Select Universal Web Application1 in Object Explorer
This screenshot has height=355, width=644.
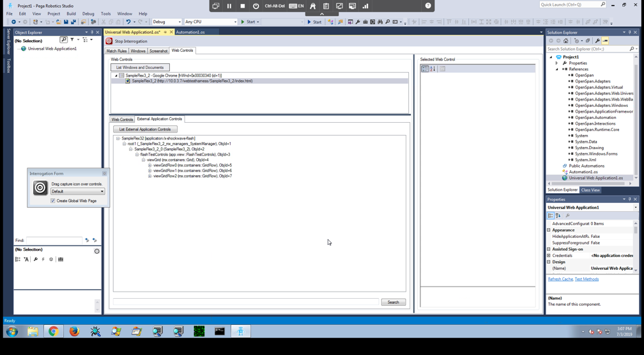coord(52,49)
